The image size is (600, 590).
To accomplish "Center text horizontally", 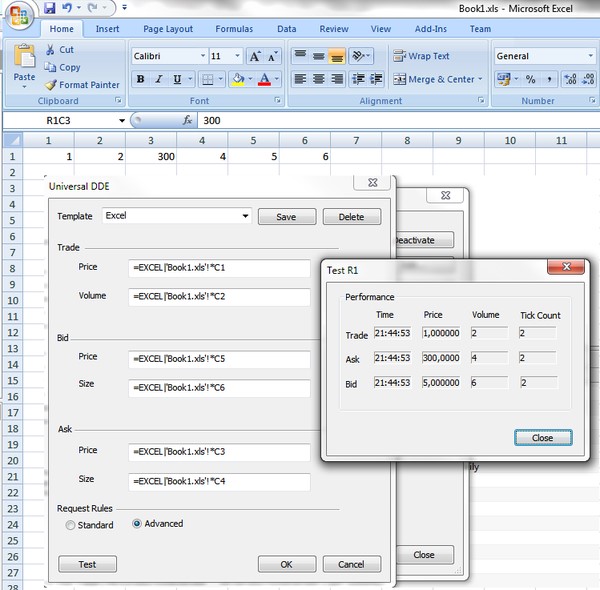I will tap(318, 79).
